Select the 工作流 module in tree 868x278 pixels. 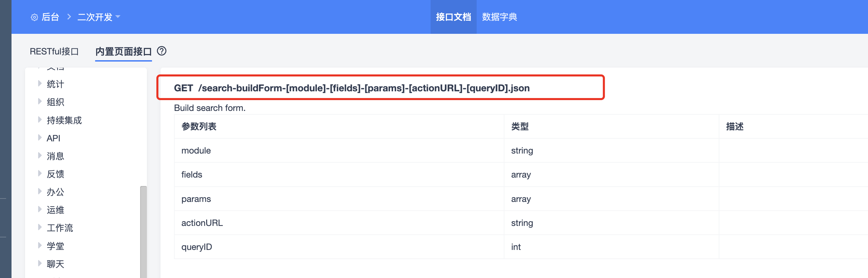pos(60,228)
